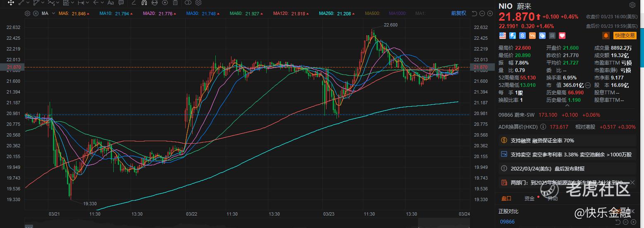Dismiss the 两部门 news banner with the X
The width and height of the screenshot is (644, 228).
[x=633, y=182]
